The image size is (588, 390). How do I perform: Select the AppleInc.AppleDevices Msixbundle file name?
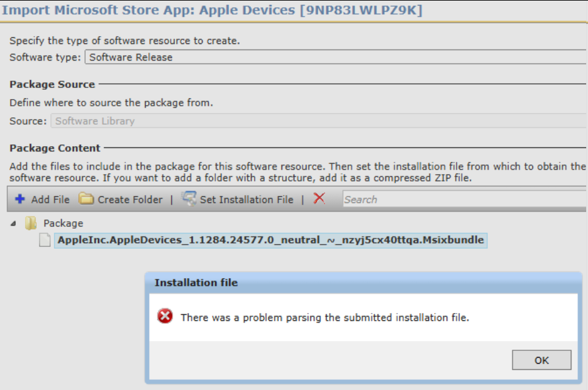point(270,240)
